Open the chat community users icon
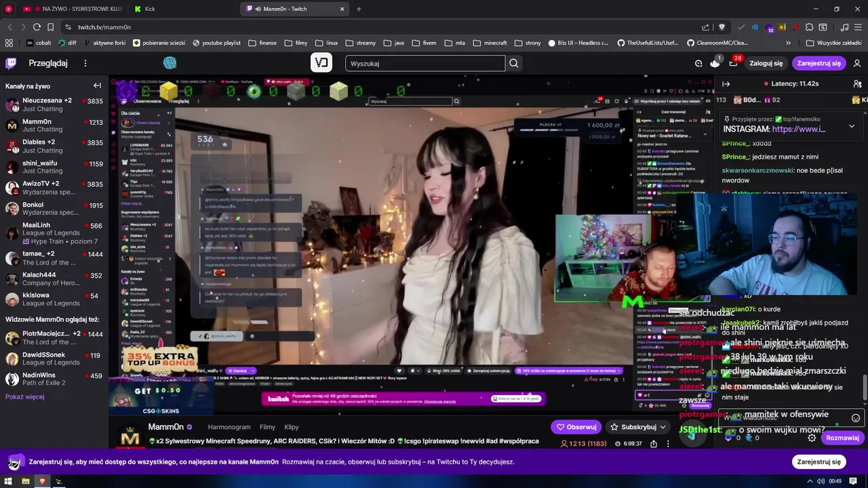 pyautogui.click(x=857, y=84)
